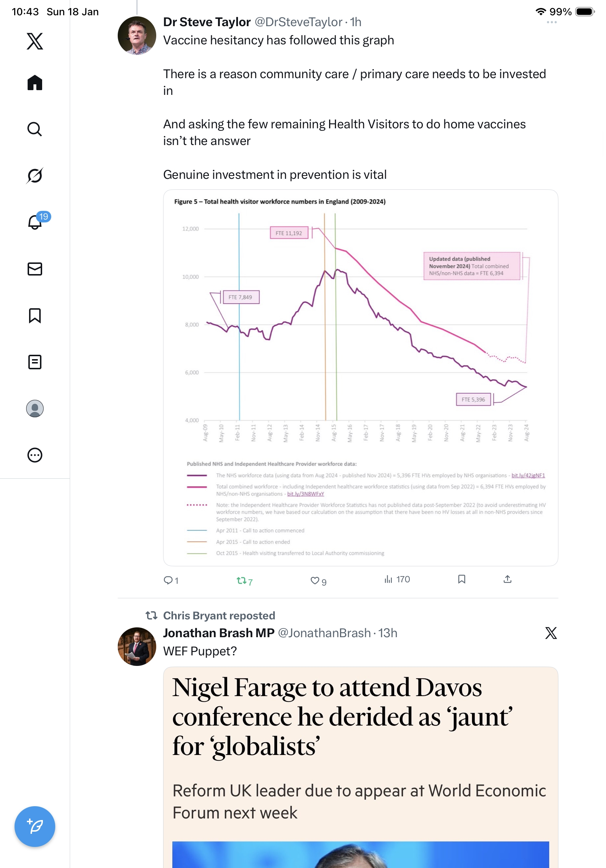The image size is (606, 868).
Task: Expand the More circle menu in sidebar
Action: point(35,455)
